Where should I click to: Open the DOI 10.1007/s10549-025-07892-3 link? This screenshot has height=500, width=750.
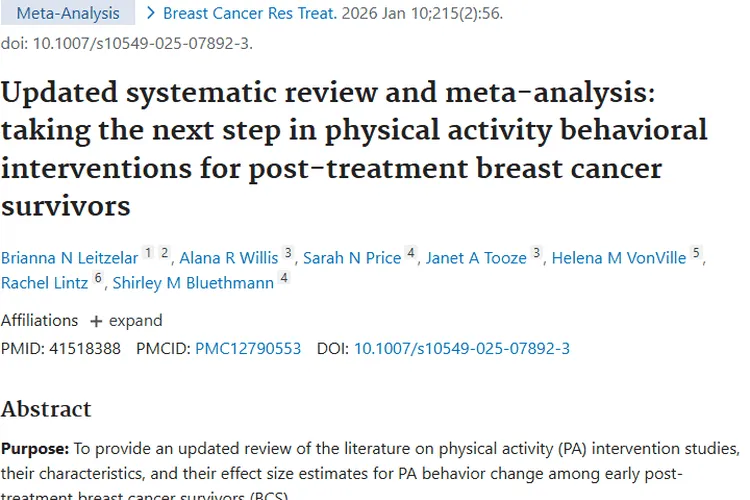(x=462, y=349)
